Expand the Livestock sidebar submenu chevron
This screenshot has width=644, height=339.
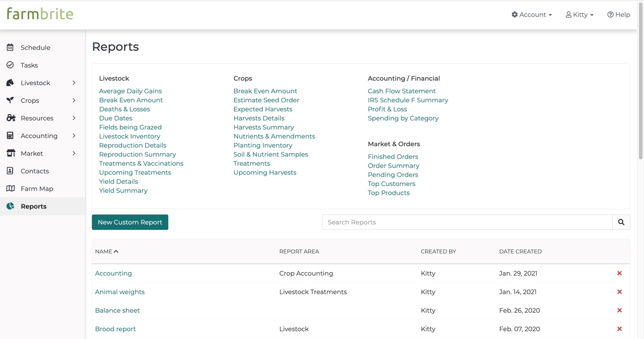coord(74,83)
